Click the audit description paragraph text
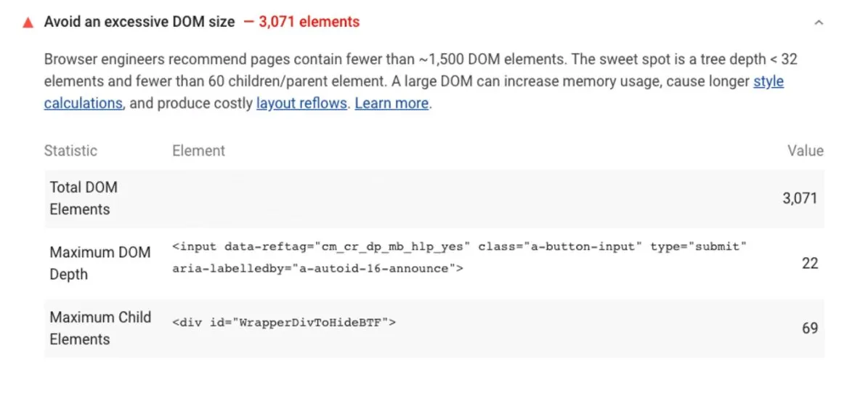Screen dimensions: 868x396 coord(421,81)
